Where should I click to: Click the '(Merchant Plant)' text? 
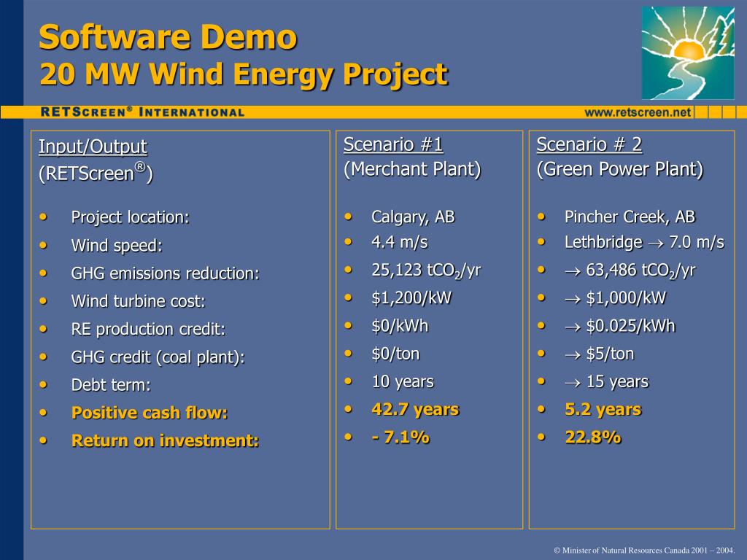413,169
